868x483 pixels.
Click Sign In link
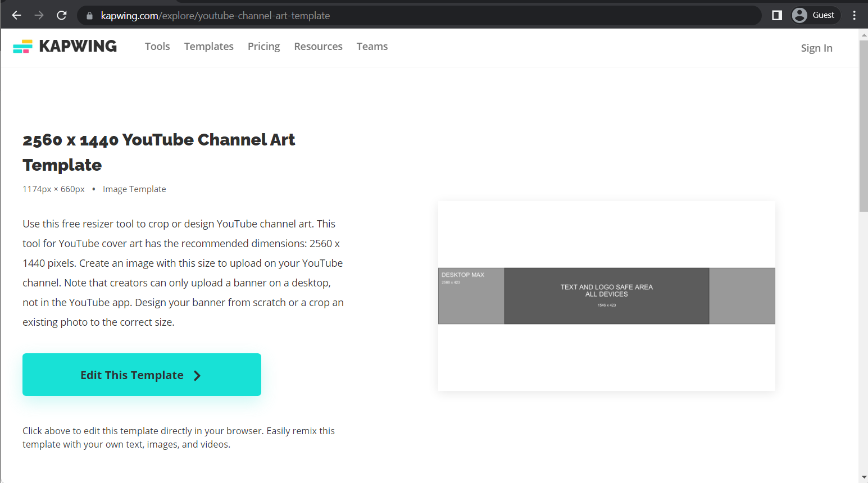[817, 48]
